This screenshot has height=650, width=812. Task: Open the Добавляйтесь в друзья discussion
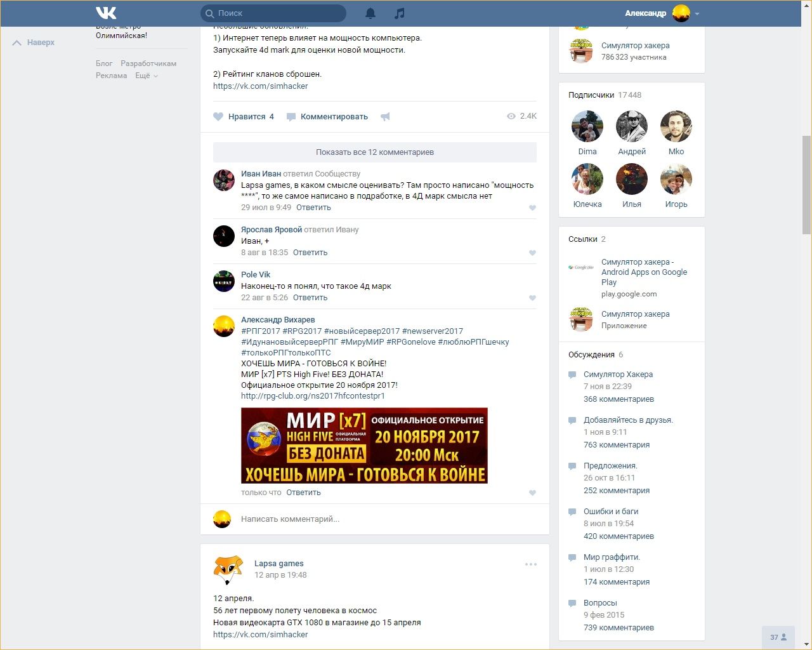[x=628, y=420]
